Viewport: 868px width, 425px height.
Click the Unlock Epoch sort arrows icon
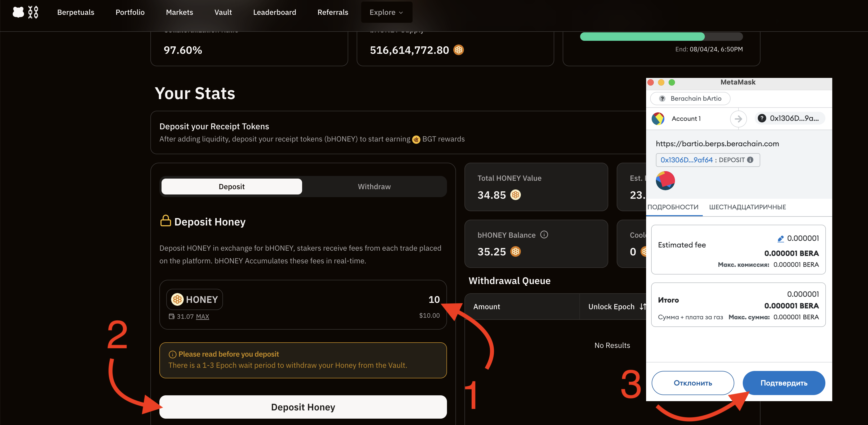tap(643, 306)
